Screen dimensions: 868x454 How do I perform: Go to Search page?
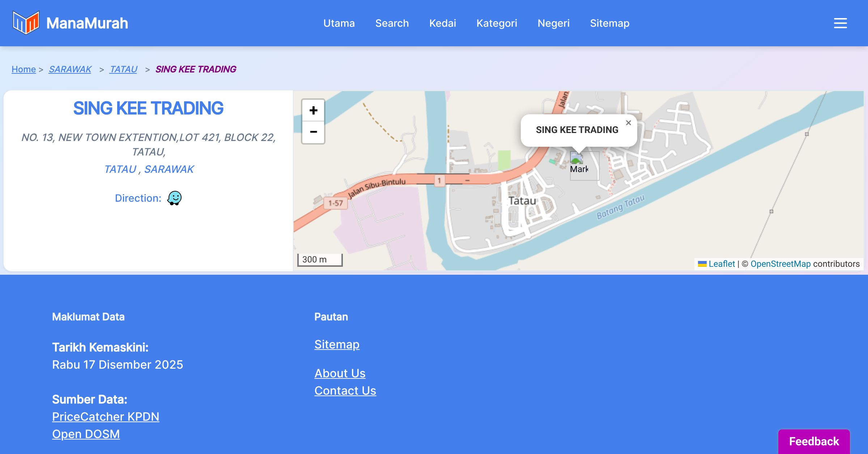tap(392, 23)
